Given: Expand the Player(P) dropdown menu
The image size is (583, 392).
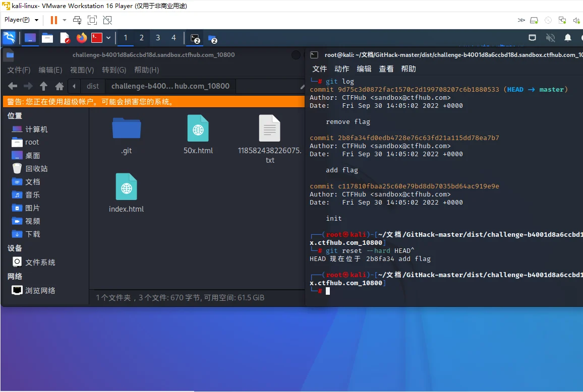Looking at the screenshot, I should tap(21, 20).
